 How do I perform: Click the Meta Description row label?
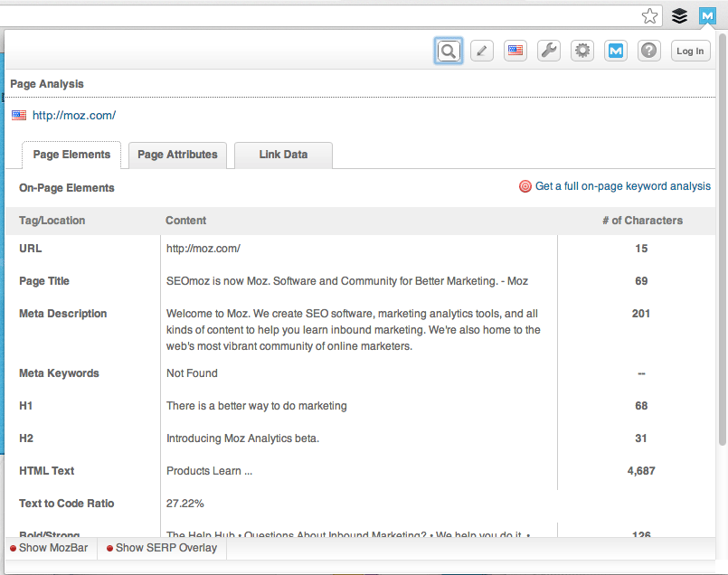pos(62,314)
